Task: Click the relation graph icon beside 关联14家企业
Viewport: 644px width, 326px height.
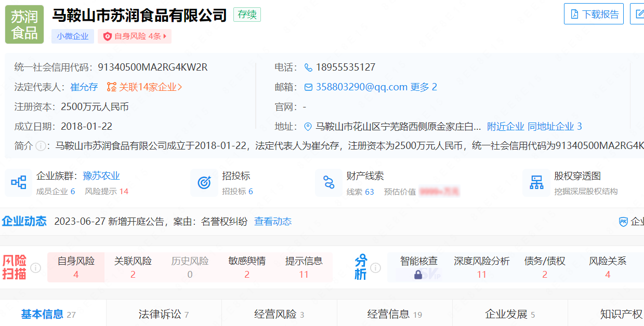Action: click(111, 87)
